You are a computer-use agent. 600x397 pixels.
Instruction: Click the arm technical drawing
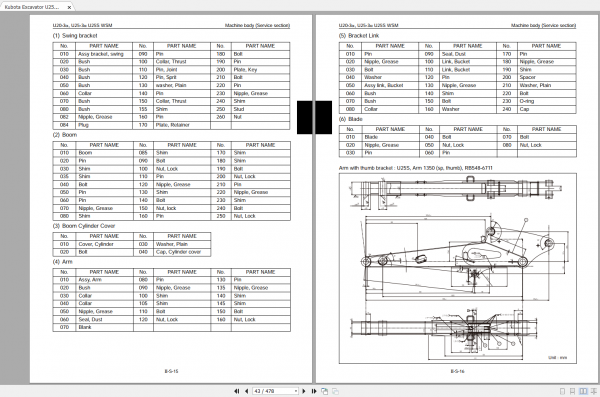pos(458,268)
